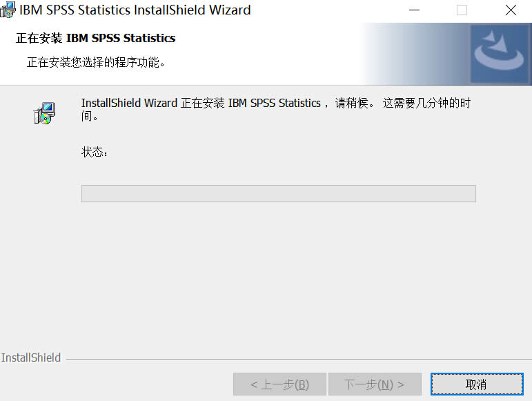
Task: Click the disabled maximize window button
Action: coord(462,10)
